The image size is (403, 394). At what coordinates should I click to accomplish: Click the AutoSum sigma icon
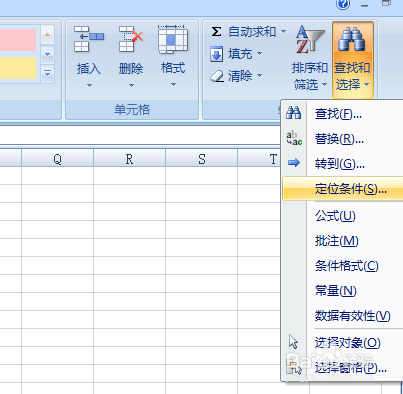coord(216,32)
